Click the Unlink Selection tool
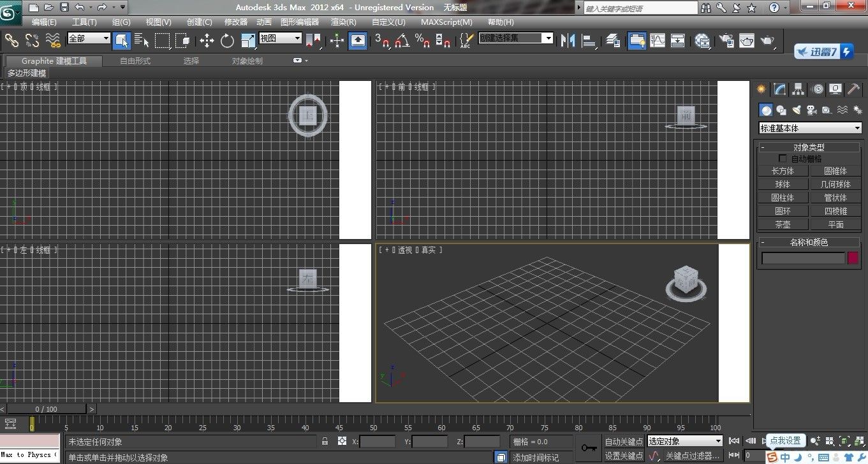868x464 pixels. pos(33,40)
